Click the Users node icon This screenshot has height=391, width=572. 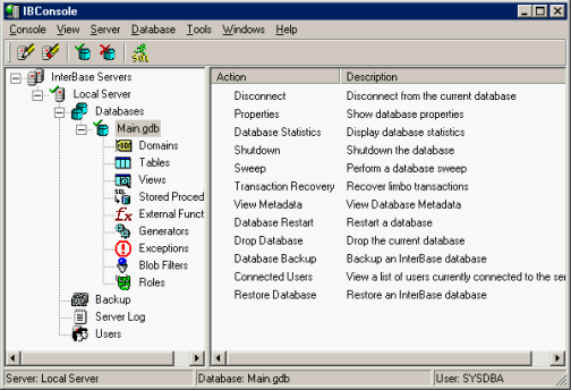80,334
